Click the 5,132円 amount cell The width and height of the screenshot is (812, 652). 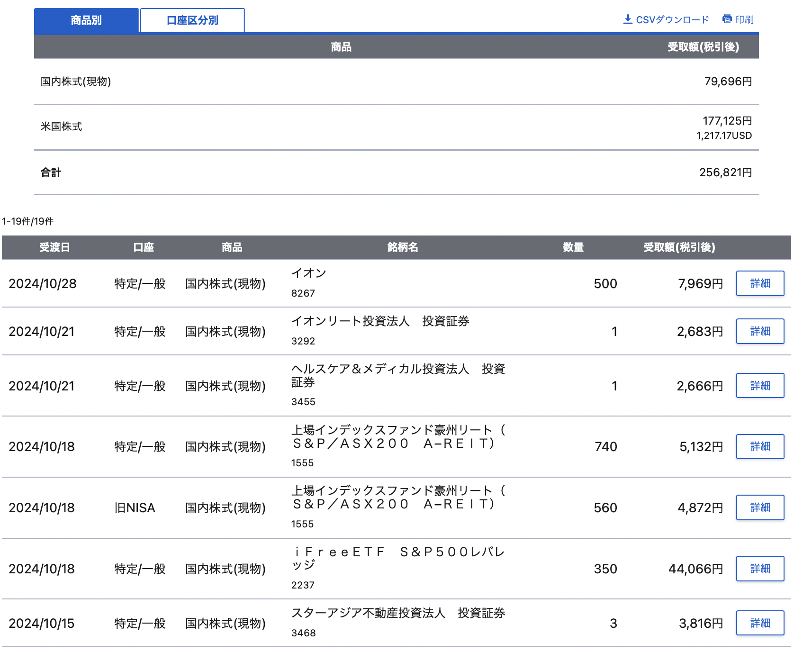pos(702,447)
